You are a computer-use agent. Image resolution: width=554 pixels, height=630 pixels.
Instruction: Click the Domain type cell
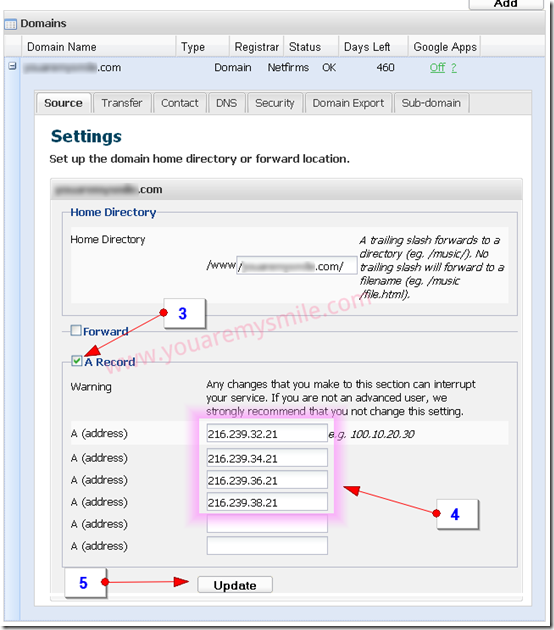233,67
